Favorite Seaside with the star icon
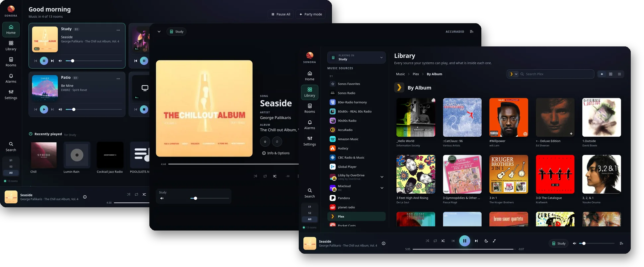Viewport: 644px width, 267px height. point(265,142)
